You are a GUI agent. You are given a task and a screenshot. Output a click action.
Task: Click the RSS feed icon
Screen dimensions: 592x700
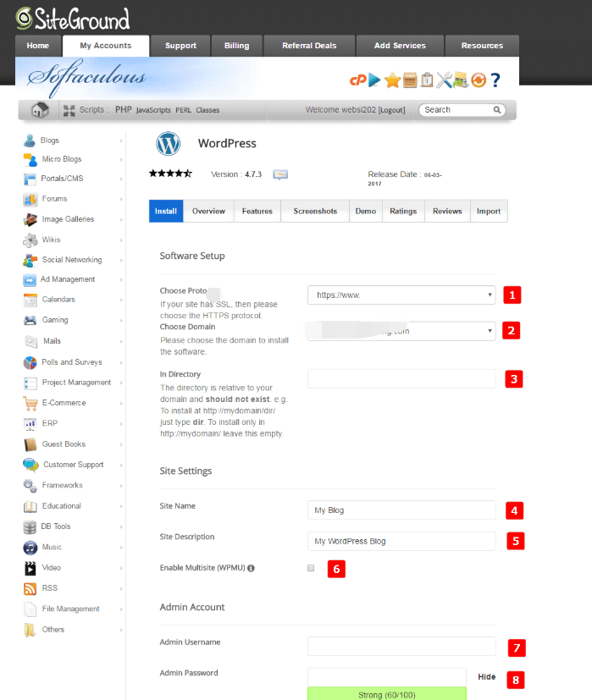coord(30,588)
